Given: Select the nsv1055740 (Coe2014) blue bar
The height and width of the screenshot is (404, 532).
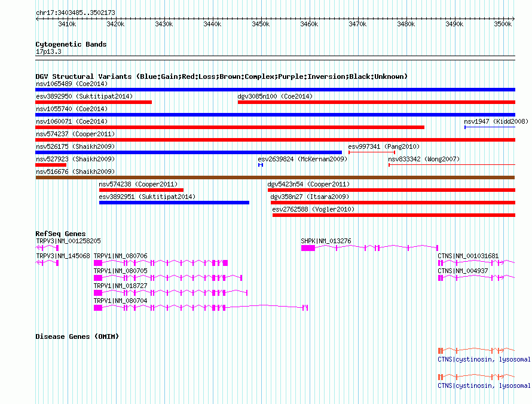Looking at the screenshot, I should click(275, 115).
